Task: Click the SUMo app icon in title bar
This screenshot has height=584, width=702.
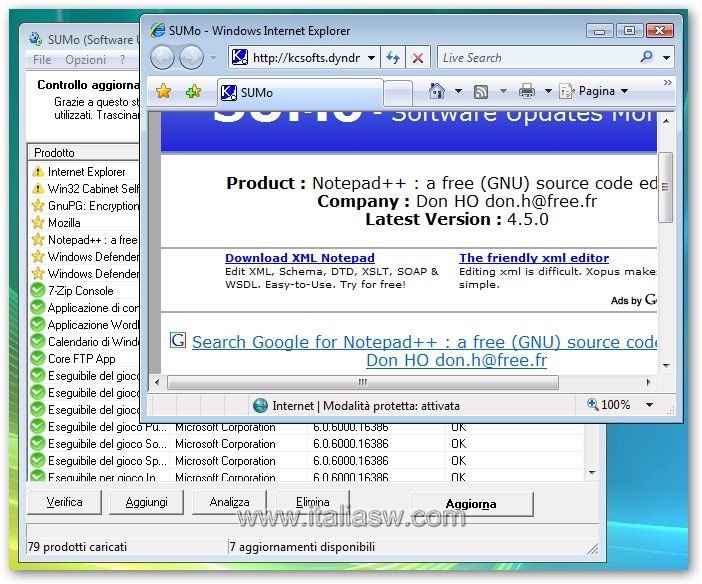Action: (x=36, y=39)
